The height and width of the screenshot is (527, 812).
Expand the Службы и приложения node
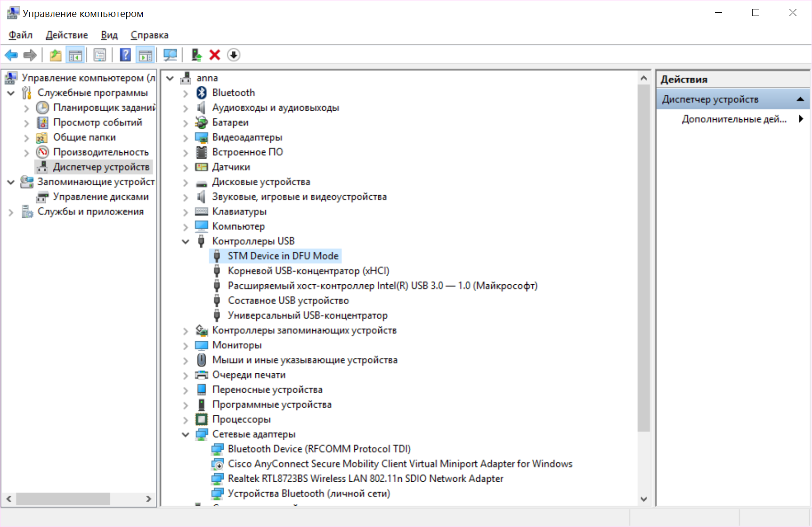[x=11, y=212]
